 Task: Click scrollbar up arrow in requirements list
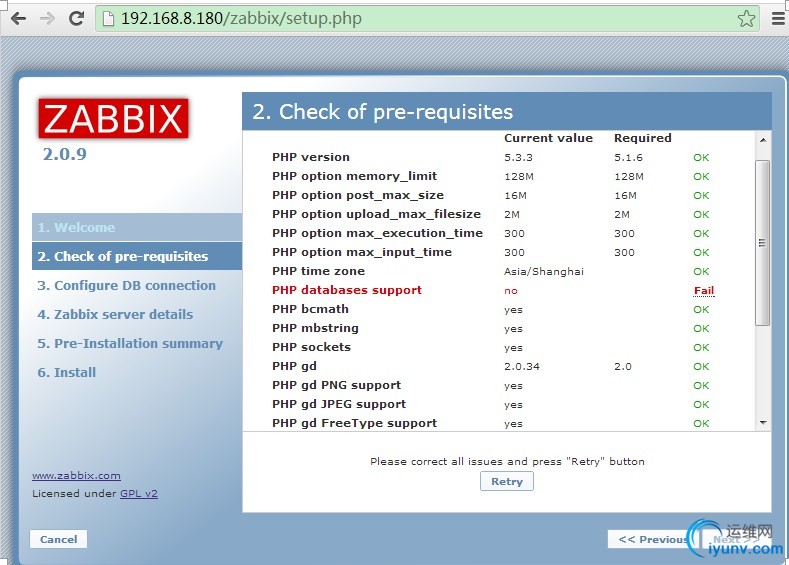(x=763, y=139)
